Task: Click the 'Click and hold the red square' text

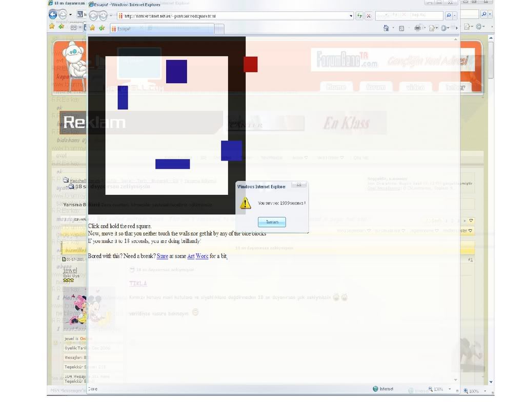Action: 120,226
